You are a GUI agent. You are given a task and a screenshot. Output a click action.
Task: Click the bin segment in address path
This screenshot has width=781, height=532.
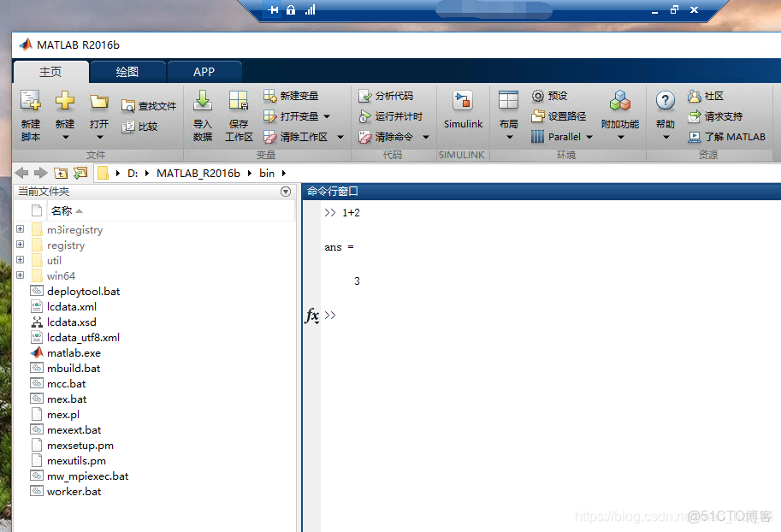[x=267, y=174]
